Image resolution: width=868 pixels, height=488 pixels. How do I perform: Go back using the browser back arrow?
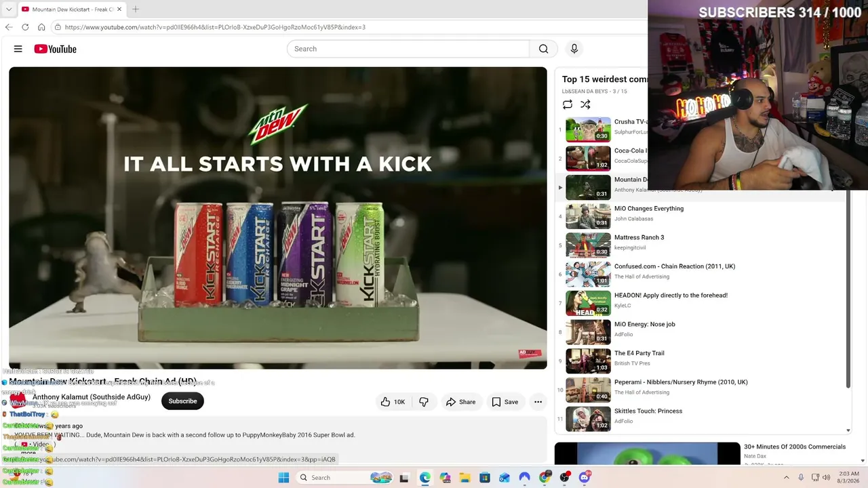9,27
